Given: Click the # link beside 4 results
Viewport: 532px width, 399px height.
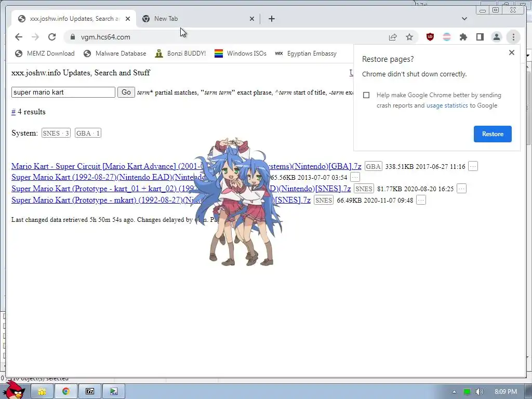Looking at the screenshot, I should 14,112.
